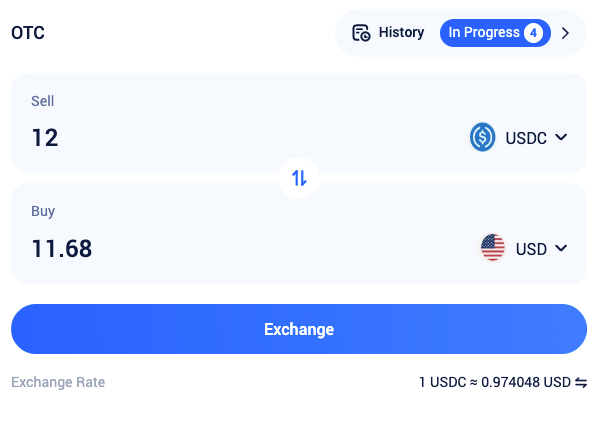Click the USDC coin icon

(482, 137)
